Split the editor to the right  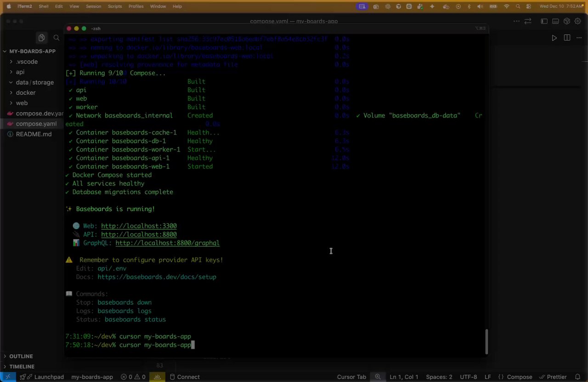click(567, 38)
